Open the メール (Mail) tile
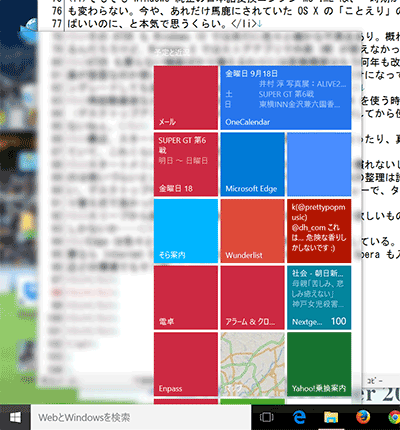Viewport: 400px width, 430px height. (186, 98)
